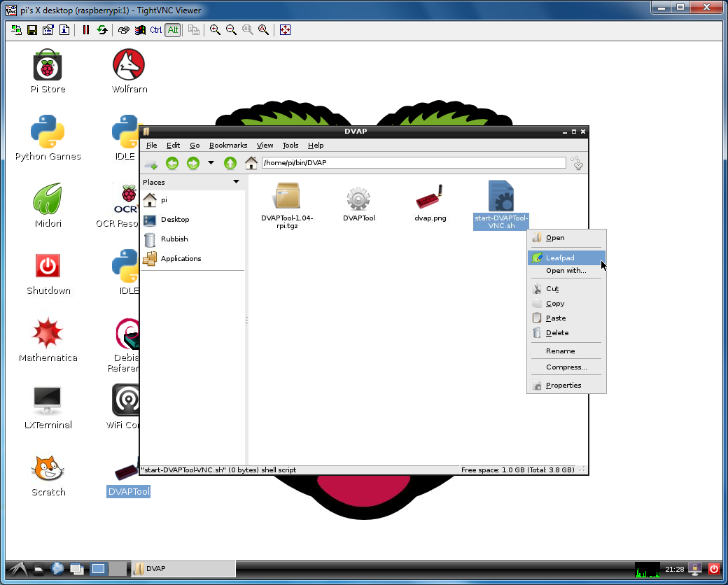Click the Transfer files icon in the TightVNC toolbar

click(194, 30)
